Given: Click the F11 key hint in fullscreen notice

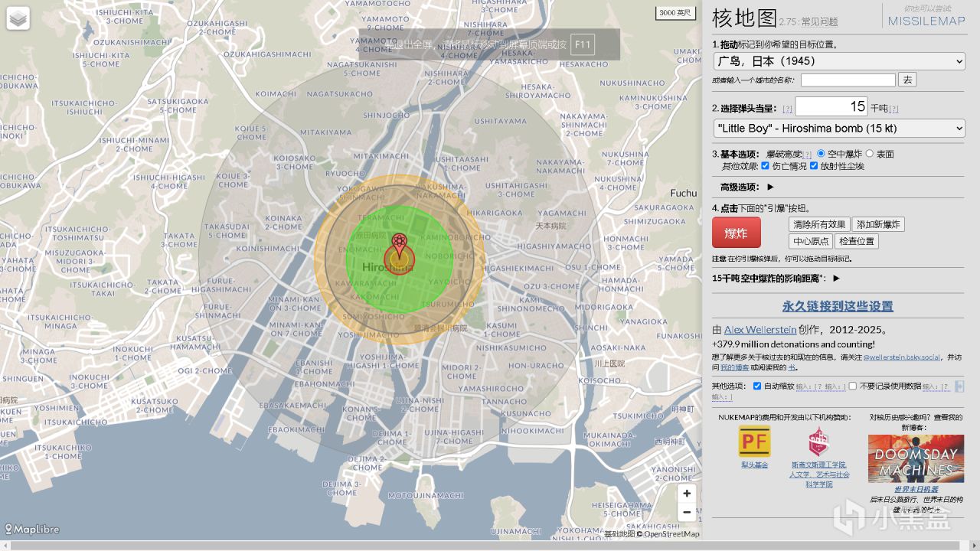Looking at the screenshot, I should coord(583,44).
